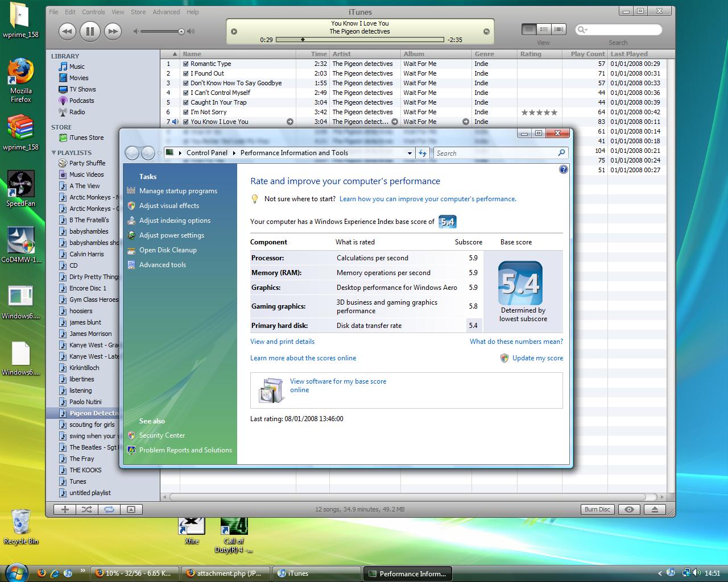This screenshot has height=582, width=728.
Task: Open Mozilla Firefox desktop shortcut
Action: 21,80
